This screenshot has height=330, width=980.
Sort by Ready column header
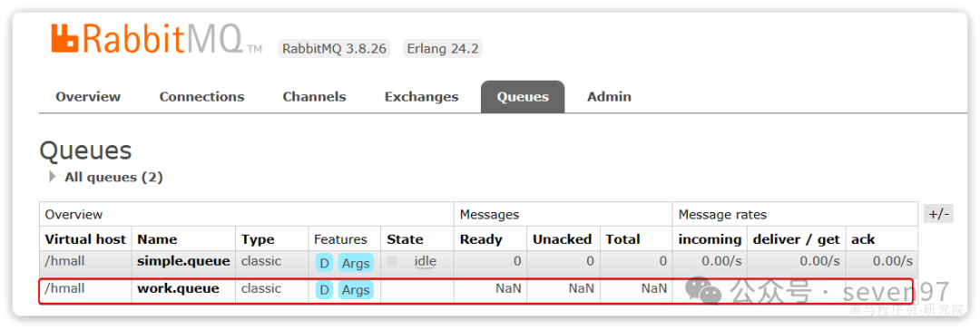481,239
